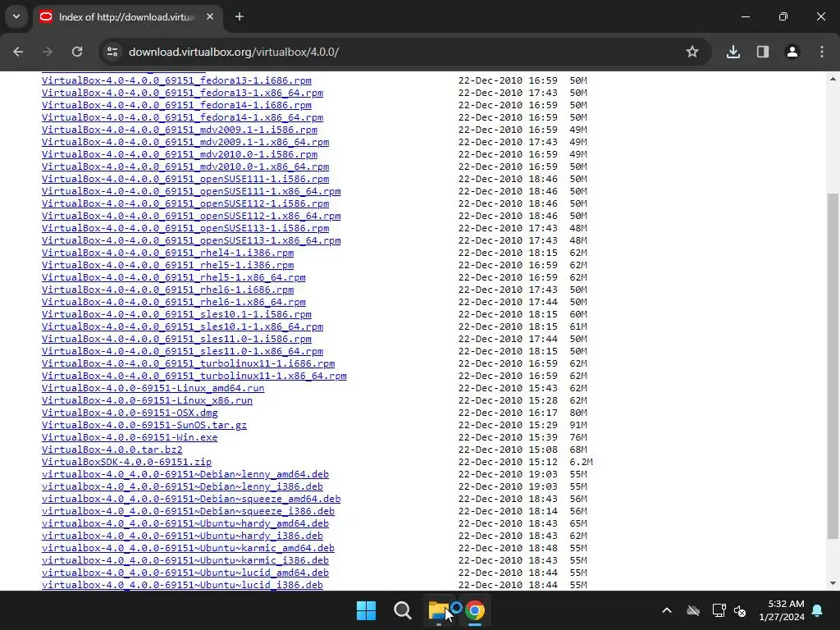
Task: Open Chrome downloads icon
Action: 733,52
